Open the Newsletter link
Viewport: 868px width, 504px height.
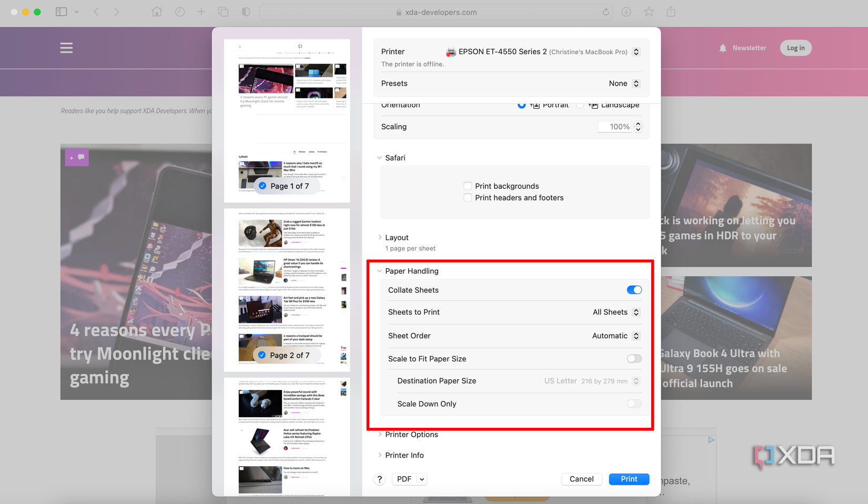750,48
